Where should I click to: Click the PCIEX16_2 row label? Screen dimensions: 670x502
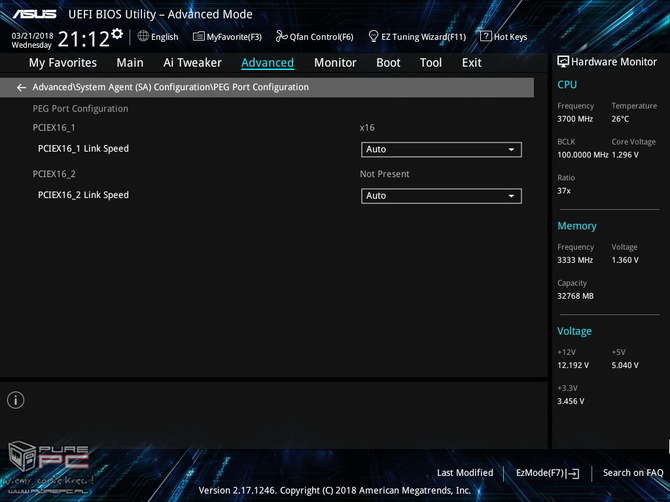(x=54, y=174)
